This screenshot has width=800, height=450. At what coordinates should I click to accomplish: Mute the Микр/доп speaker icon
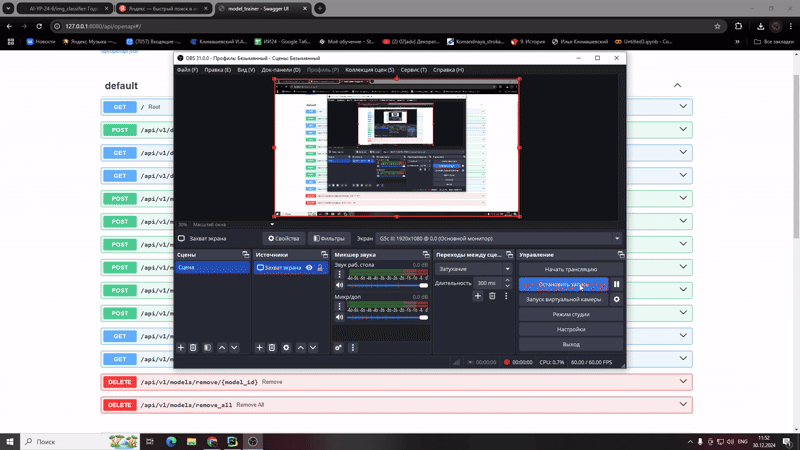[339, 317]
